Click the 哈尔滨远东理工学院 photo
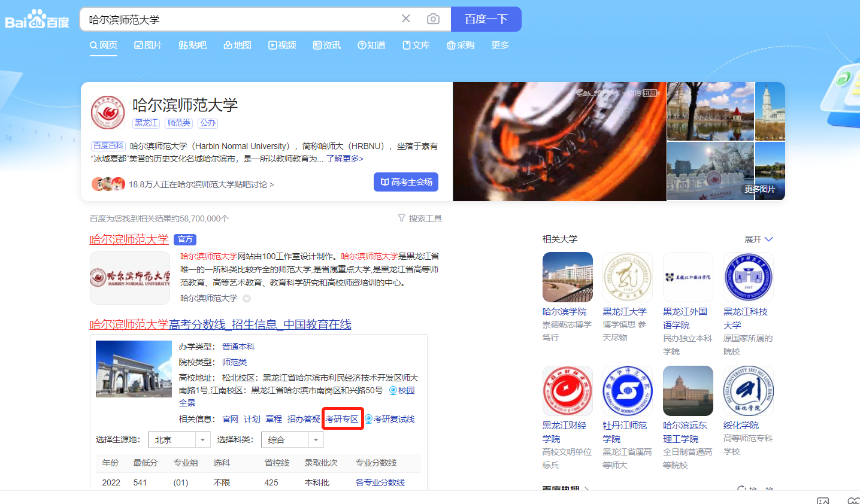Screen dimensions: 860x504 [x=688, y=391]
